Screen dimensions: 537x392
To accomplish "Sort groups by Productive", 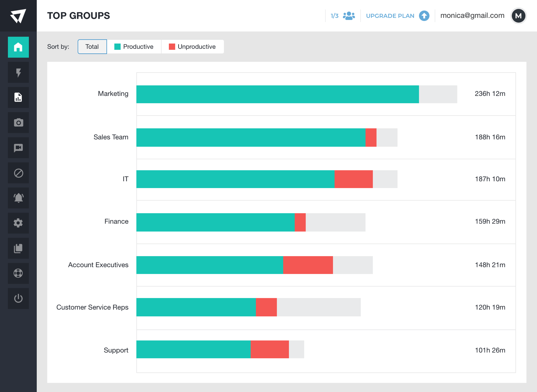I will click(x=134, y=47).
